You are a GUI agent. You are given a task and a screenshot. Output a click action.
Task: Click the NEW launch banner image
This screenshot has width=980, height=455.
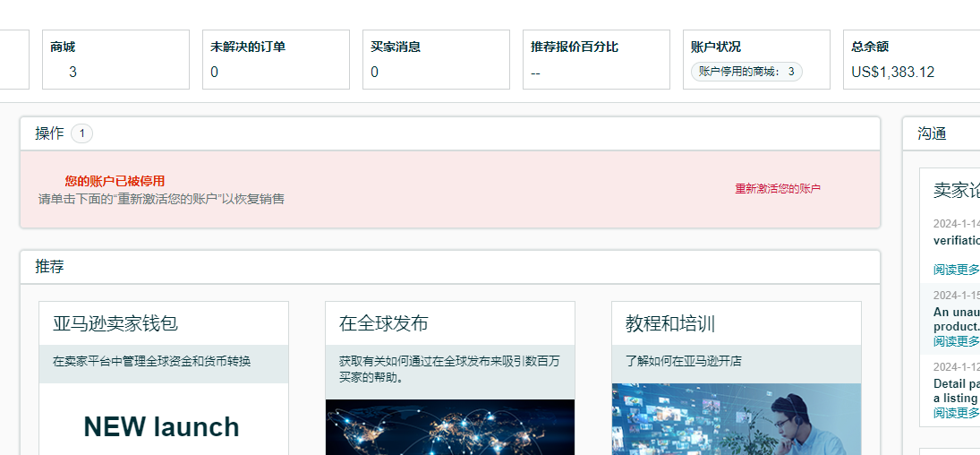(164, 419)
